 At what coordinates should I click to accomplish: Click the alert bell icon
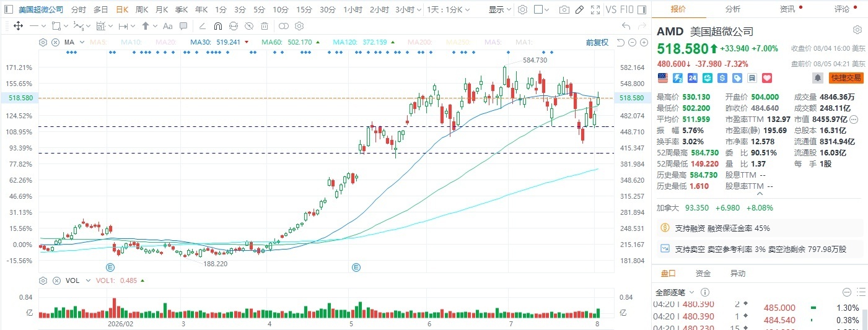818,78
